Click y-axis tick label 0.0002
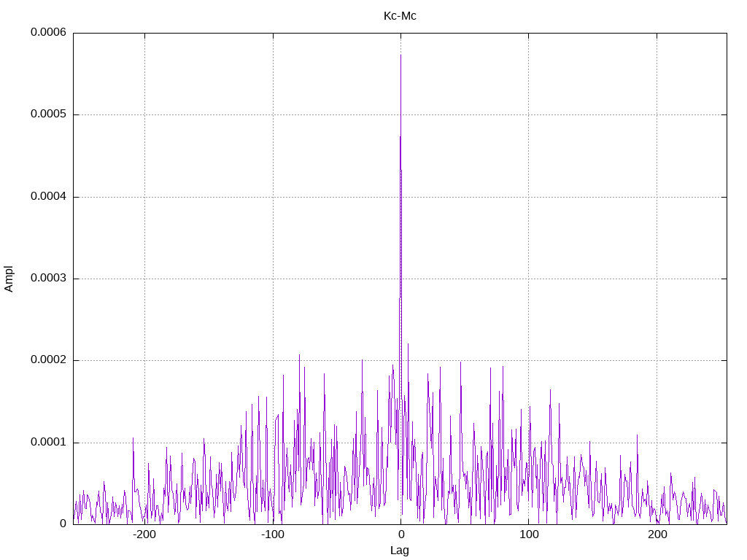This screenshot has width=747, height=560. (x=49, y=360)
